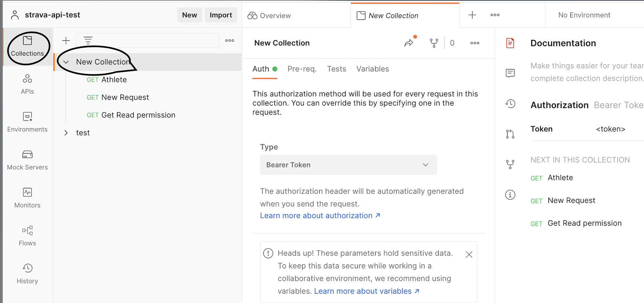Switch to the Pre-req. tab
Screen dimensions: 644x303
point(302,69)
